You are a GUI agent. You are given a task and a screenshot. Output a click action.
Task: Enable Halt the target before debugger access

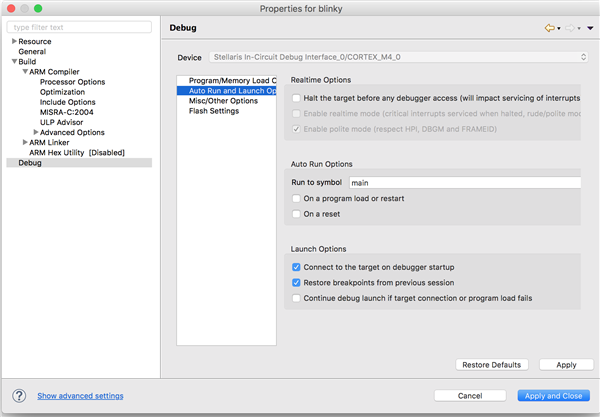(x=296, y=98)
